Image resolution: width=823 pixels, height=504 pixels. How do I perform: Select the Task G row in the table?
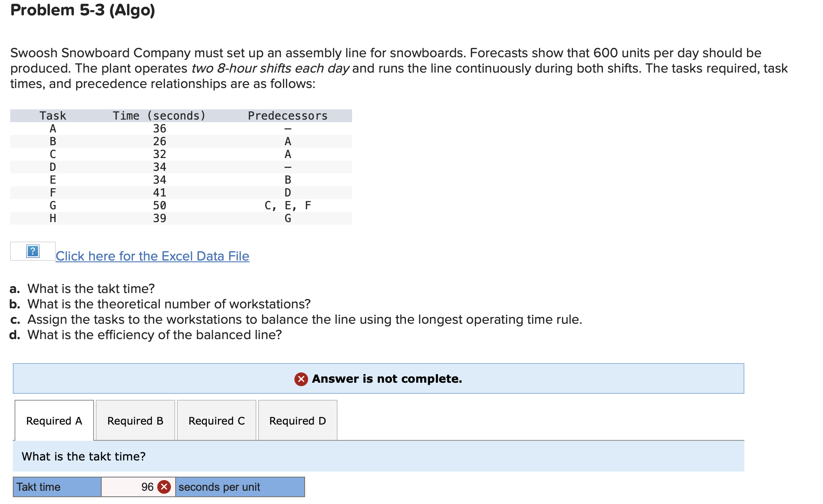click(179, 205)
